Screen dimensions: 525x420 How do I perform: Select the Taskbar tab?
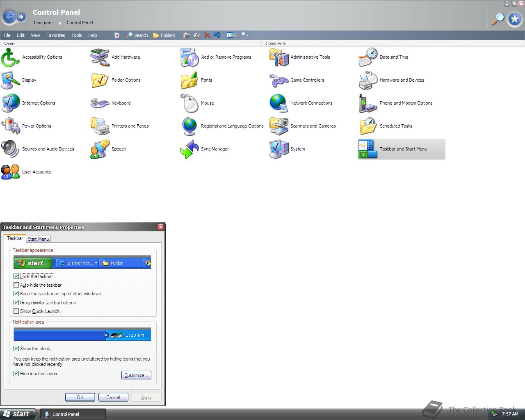click(x=15, y=238)
